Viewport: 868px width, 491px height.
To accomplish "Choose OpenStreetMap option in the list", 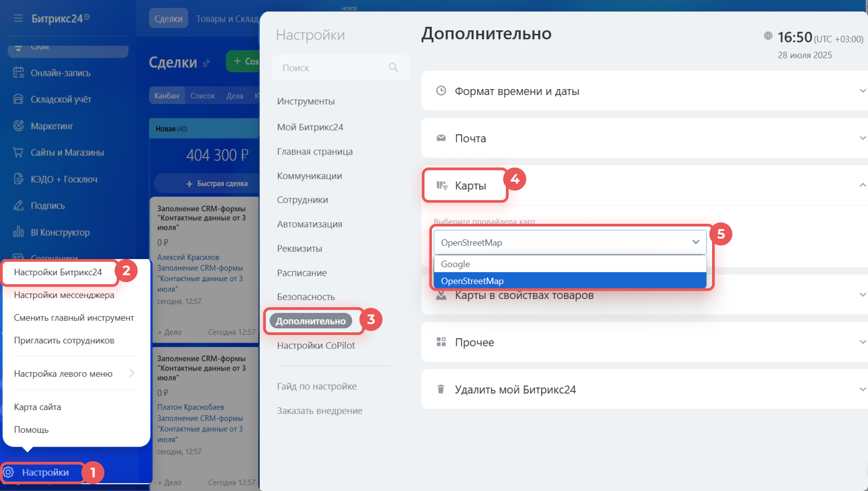I will pyautogui.click(x=570, y=281).
